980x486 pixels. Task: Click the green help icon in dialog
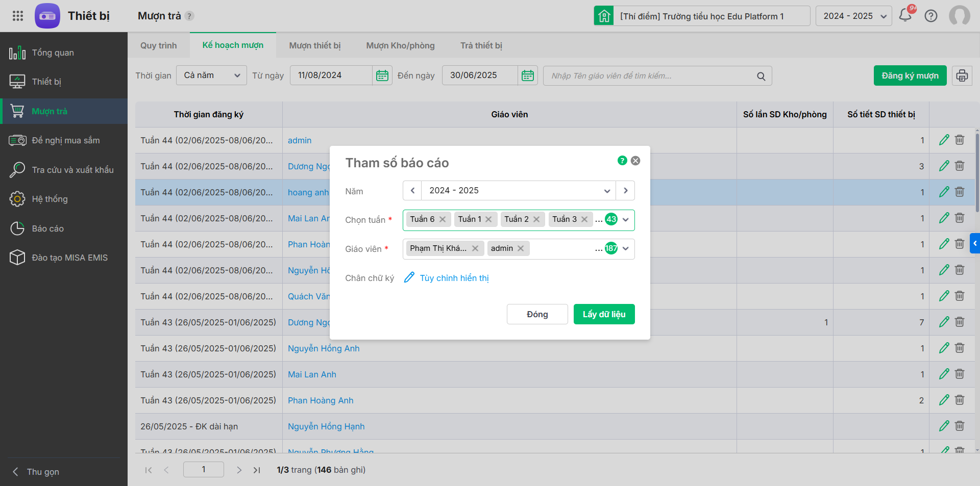pyautogui.click(x=622, y=161)
